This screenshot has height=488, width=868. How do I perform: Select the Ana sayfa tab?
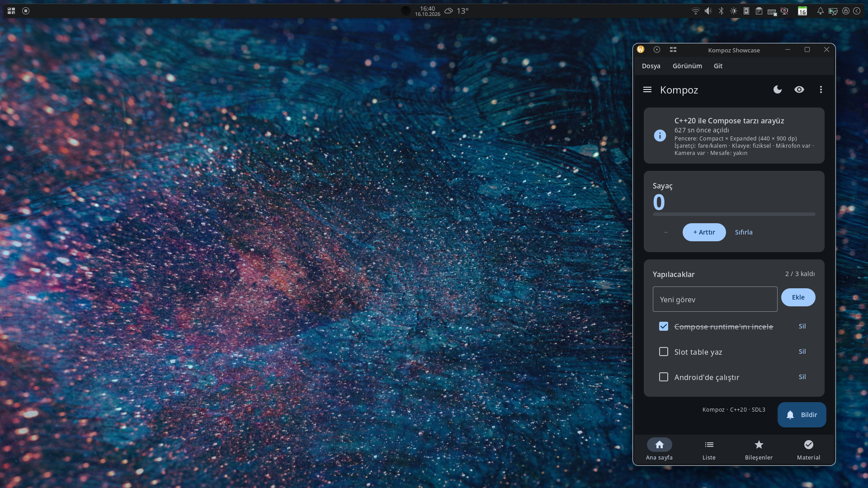pyautogui.click(x=660, y=450)
